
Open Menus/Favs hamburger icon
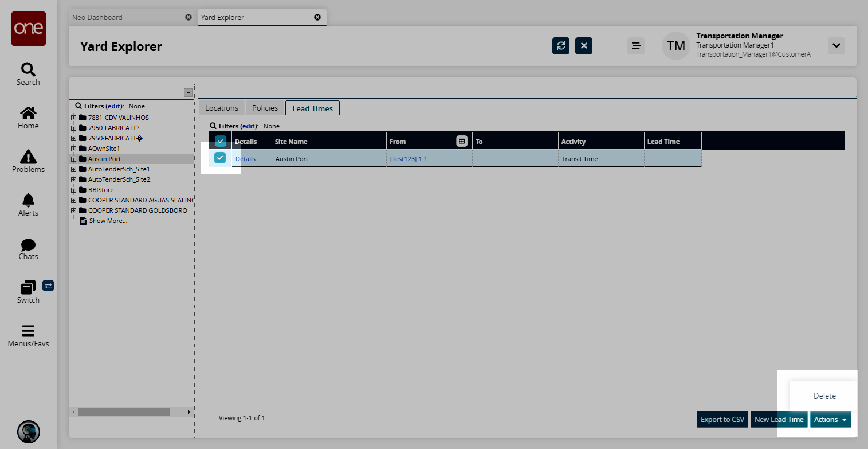click(28, 331)
